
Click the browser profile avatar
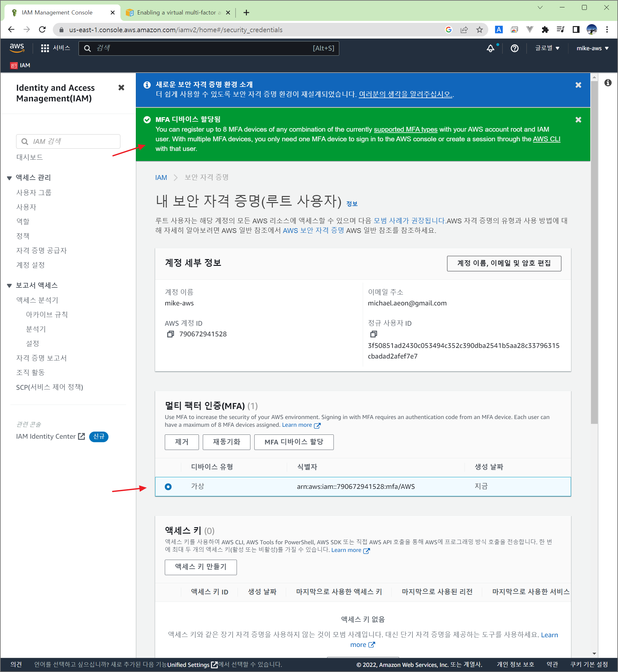[592, 30]
